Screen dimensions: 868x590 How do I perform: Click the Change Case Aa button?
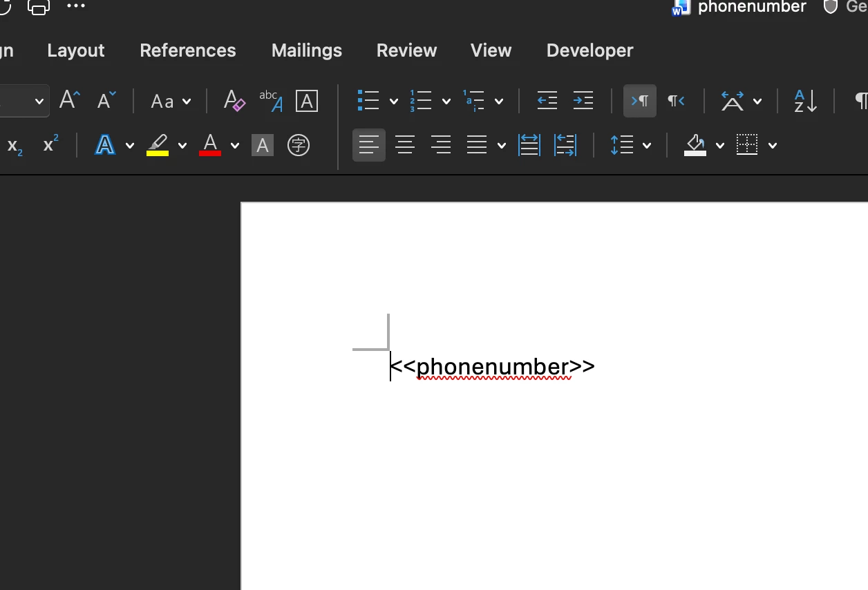tap(162, 102)
